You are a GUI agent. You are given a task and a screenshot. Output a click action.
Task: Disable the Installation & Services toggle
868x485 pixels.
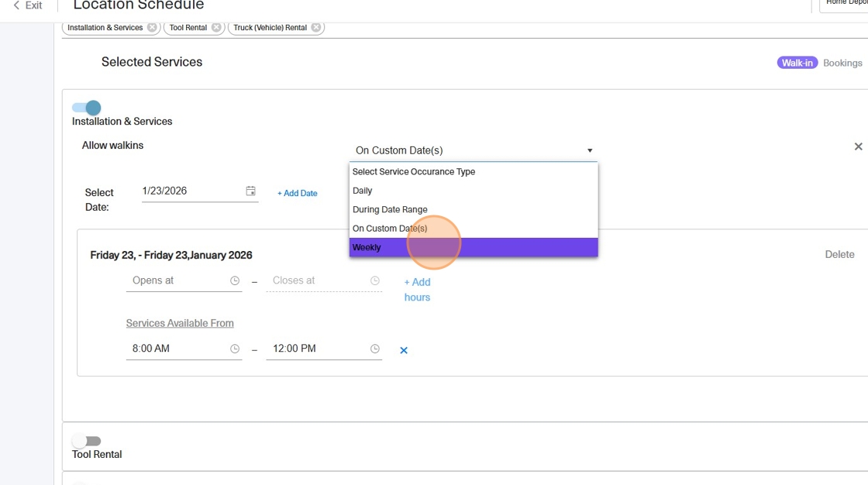pos(87,108)
